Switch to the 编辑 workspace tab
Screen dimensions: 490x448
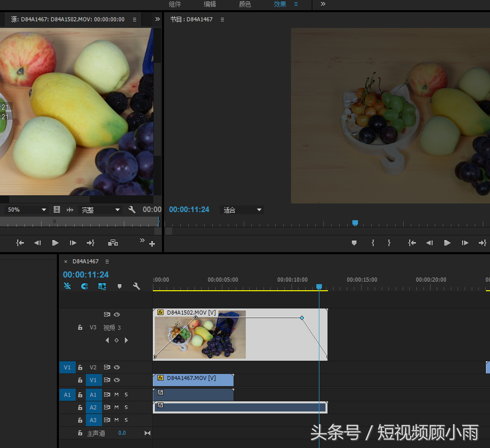tap(210, 4)
